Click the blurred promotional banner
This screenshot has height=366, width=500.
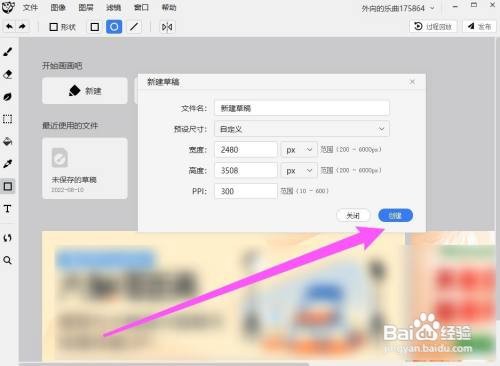[x=223, y=296]
